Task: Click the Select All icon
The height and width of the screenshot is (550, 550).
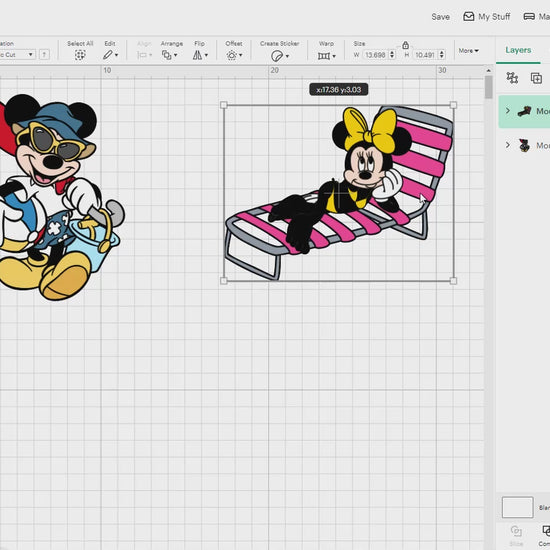Action: (80, 55)
